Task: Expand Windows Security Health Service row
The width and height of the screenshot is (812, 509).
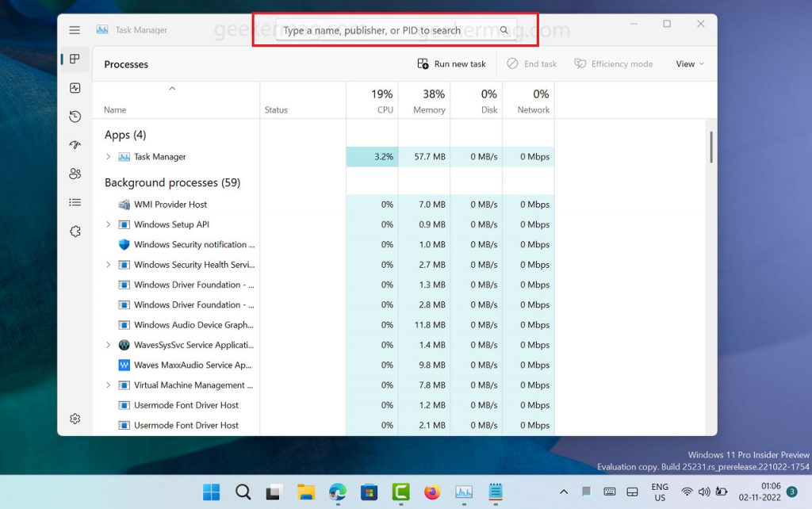Action: (x=108, y=265)
